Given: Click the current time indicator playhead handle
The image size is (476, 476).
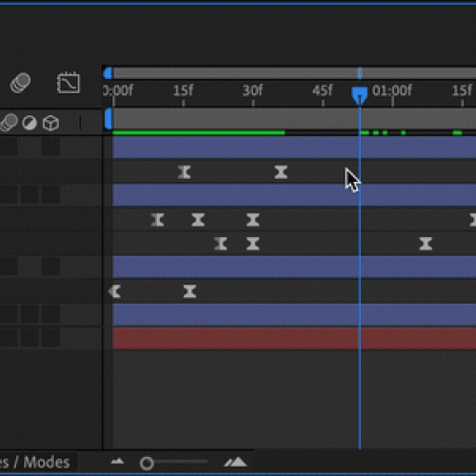Looking at the screenshot, I should pyautogui.click(x=360, y=95).
